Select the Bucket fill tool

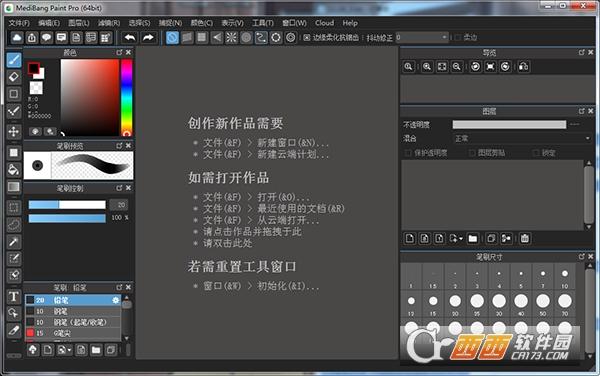pyautogui.click(x=14, y=169)
